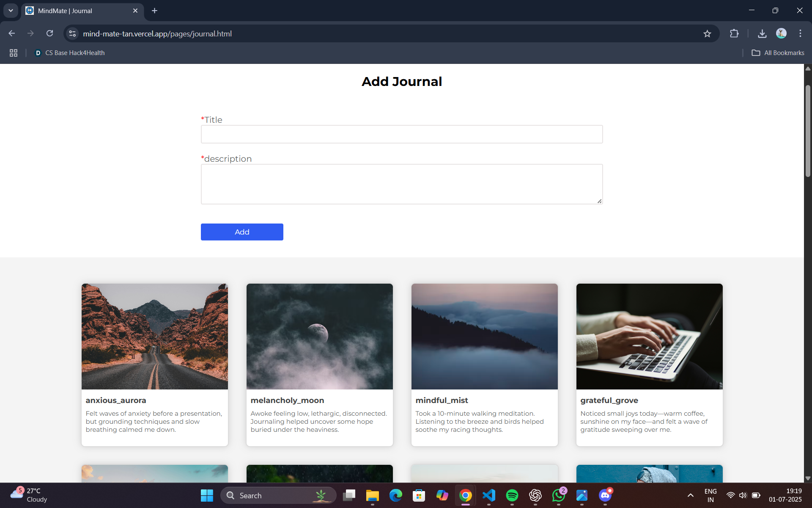Reload the current page
812x508 pixels.
tap(49, 33)
